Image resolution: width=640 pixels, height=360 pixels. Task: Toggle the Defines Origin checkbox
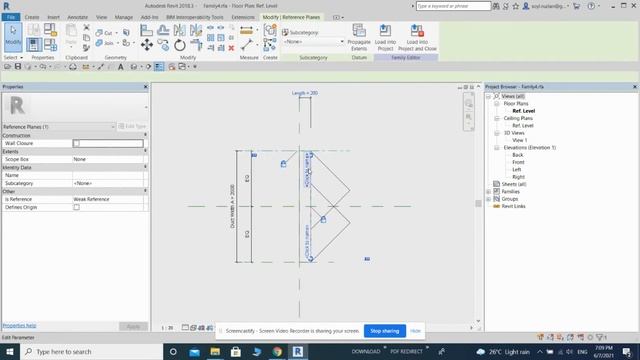tap(76, 207)
